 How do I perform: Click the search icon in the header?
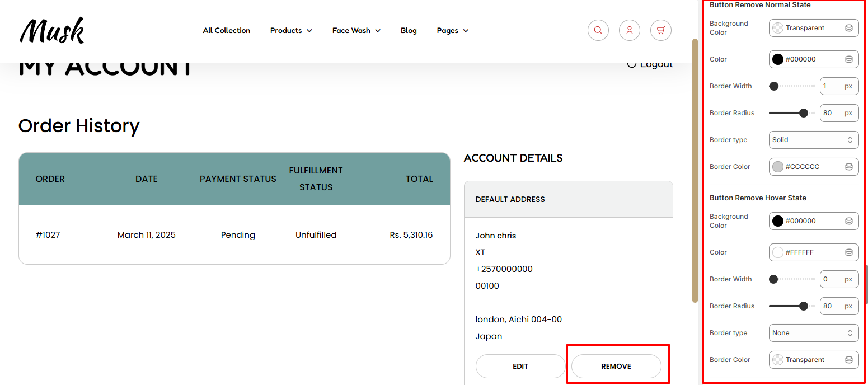point(598,30)
